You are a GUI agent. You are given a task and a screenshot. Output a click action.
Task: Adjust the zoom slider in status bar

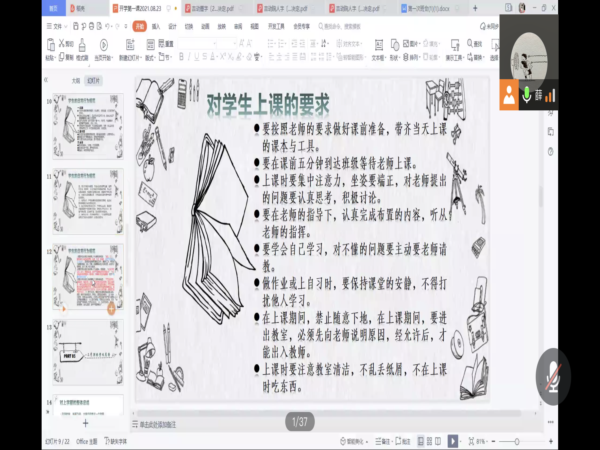(515, 440)
